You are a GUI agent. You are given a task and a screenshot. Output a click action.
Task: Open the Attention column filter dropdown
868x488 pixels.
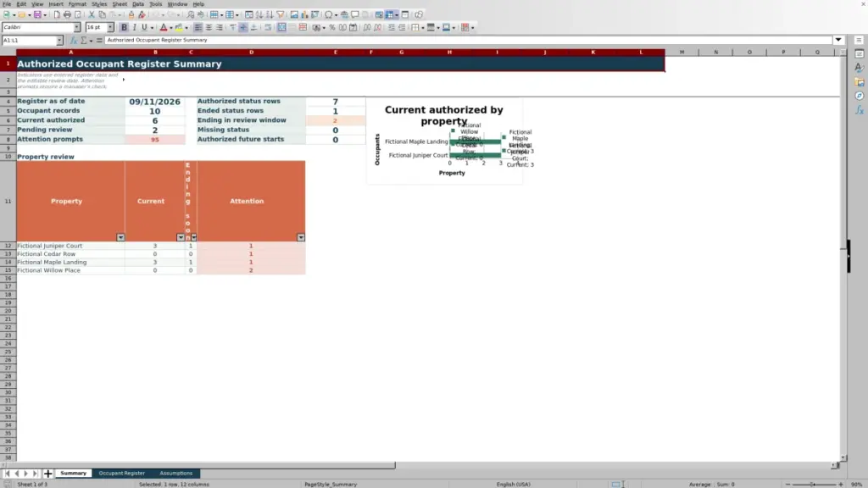[x=301, y=237]
